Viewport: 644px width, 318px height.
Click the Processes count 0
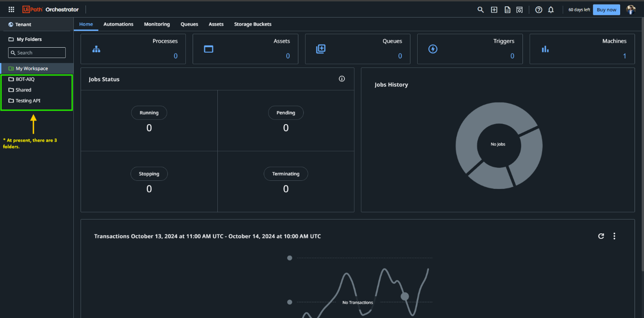pos(176,56)
